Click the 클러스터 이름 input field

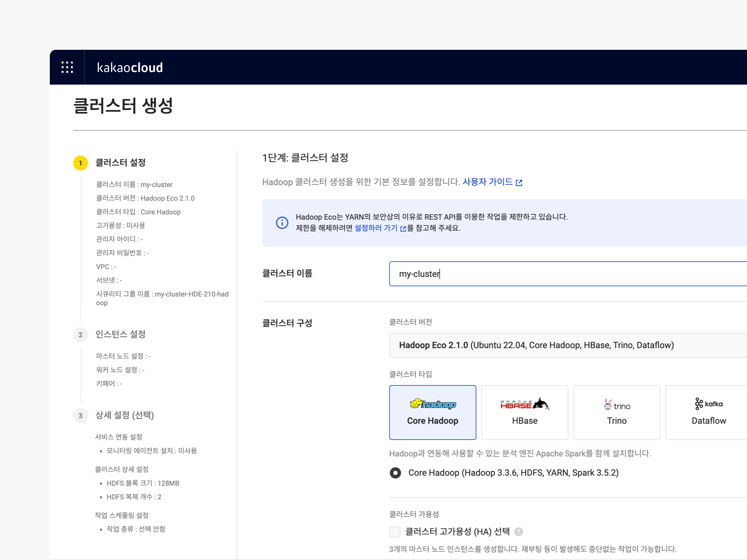[568, 274]
